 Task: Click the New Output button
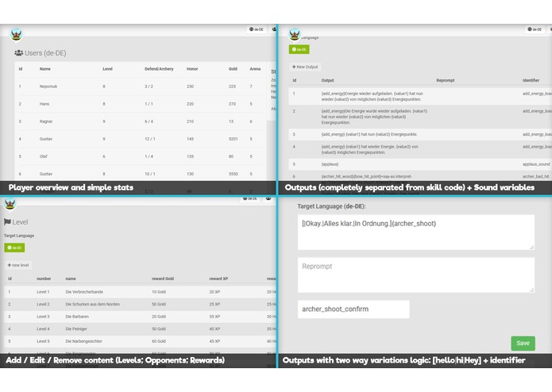(x=305, y=67)
